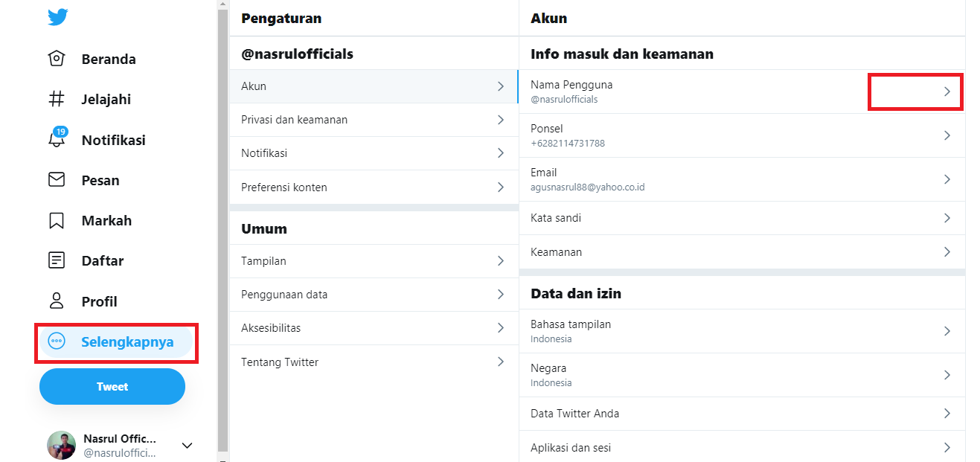
Task: Select the Beranda home icon
Action: (x=56, y=58)
